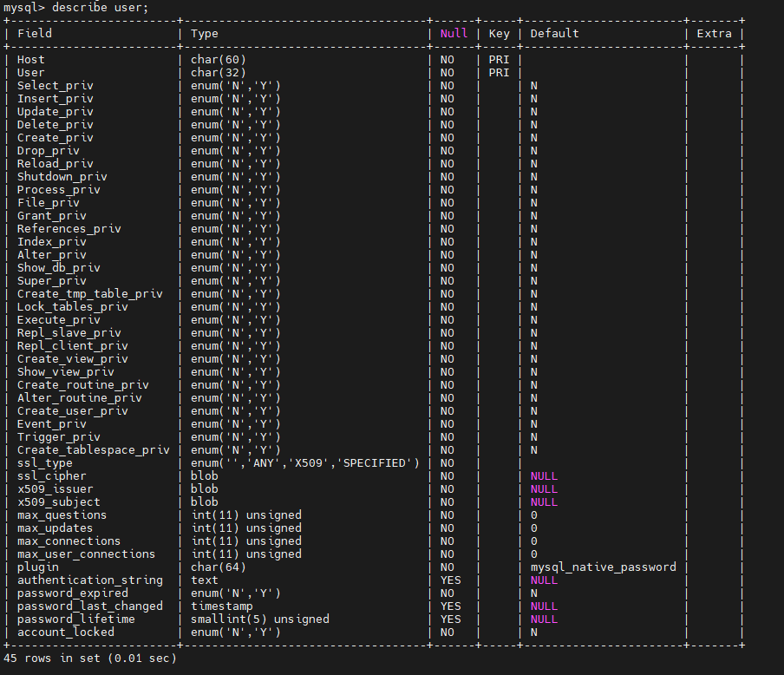Click the PRI key in the Host row
Viewport: 784px width, 675px height.
point(499,60)
